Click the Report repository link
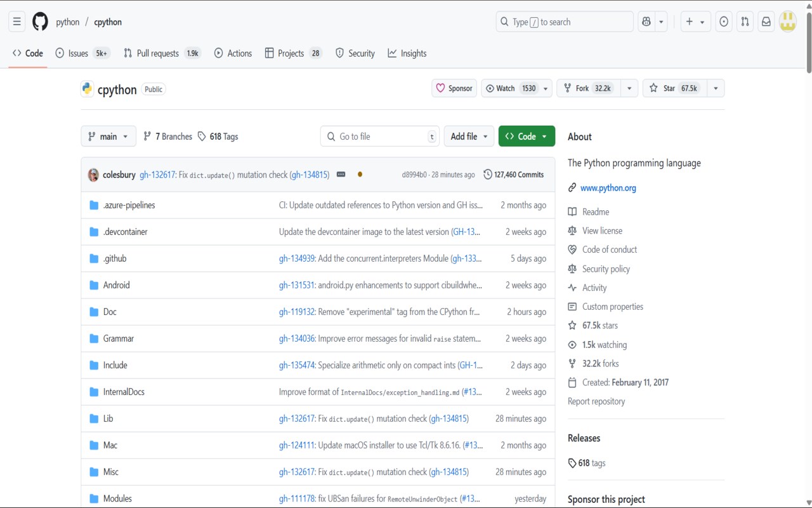812x508 pixels. click(596, 401)
